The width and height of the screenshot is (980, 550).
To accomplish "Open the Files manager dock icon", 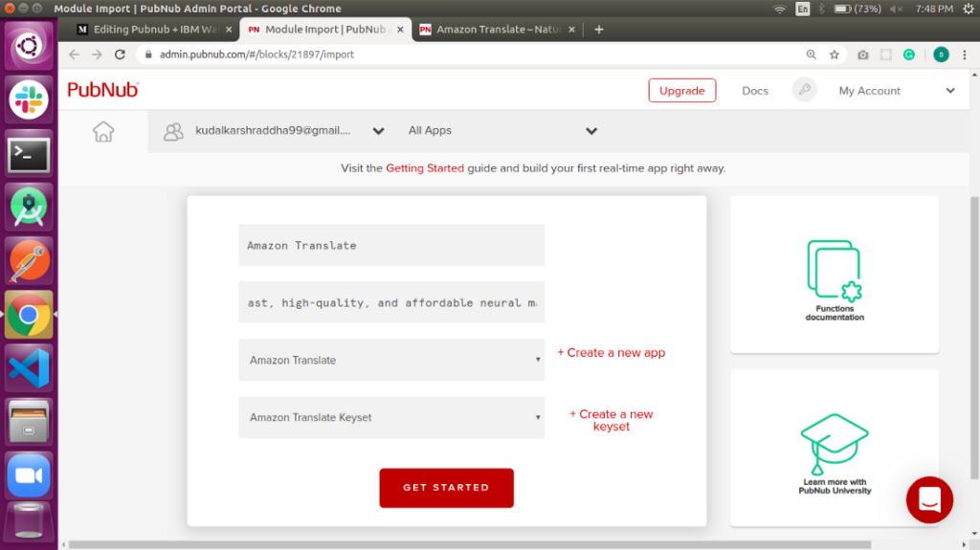I will [28, 423].
